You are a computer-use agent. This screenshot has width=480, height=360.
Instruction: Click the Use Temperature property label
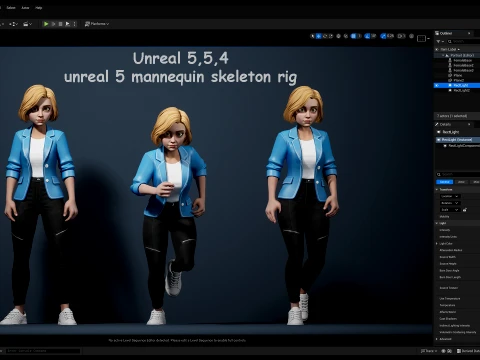tap(450, 298)
